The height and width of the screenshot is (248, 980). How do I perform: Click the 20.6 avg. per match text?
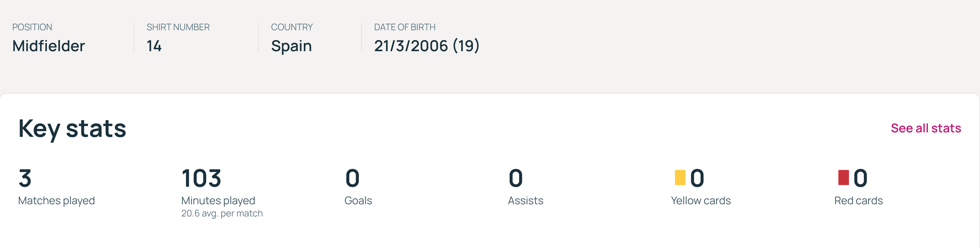[x=222, y=213]
